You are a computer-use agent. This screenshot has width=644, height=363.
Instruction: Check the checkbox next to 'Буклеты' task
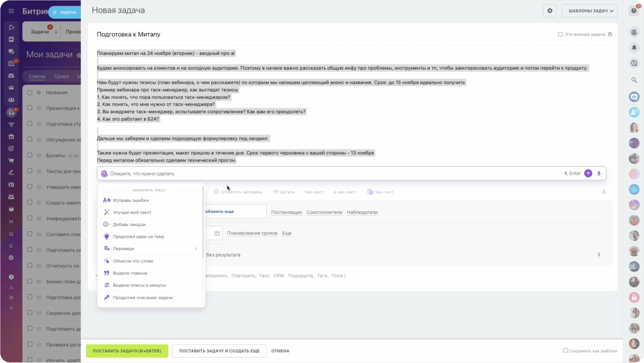pos(30,156)
